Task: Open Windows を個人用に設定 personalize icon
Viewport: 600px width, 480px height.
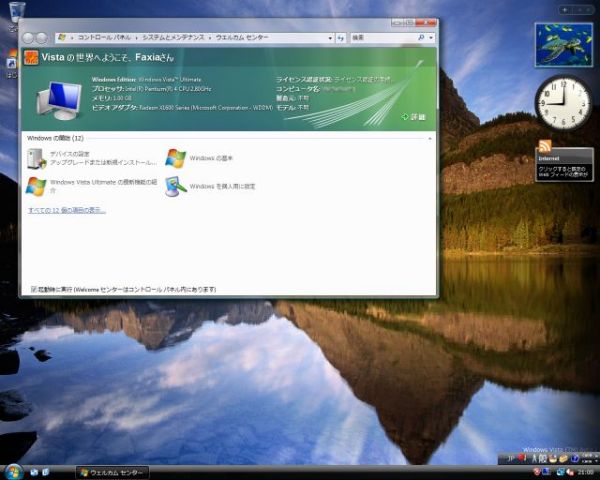Action: [x=176, y=186]
